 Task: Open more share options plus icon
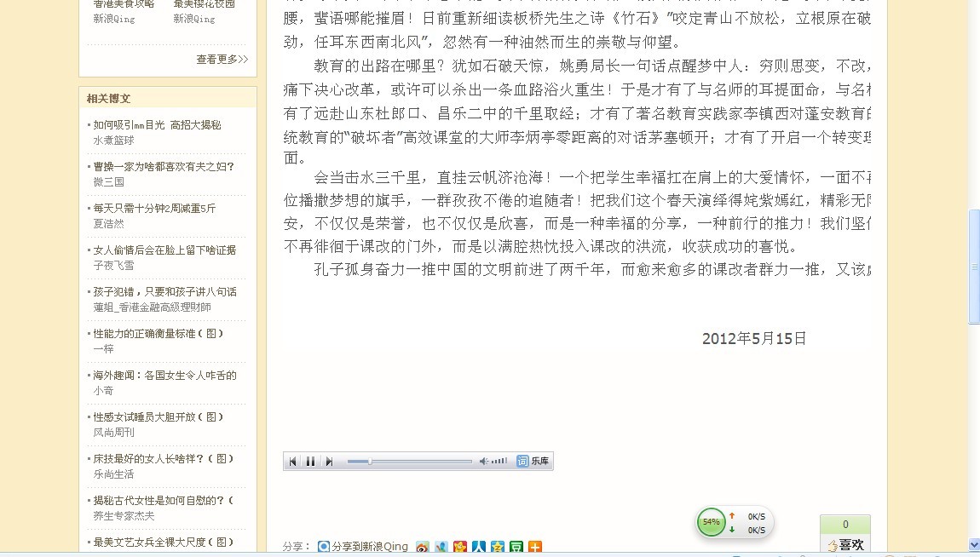[535, 547]
